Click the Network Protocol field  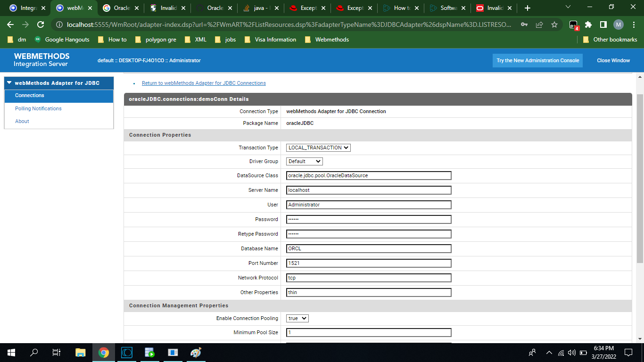369,278
